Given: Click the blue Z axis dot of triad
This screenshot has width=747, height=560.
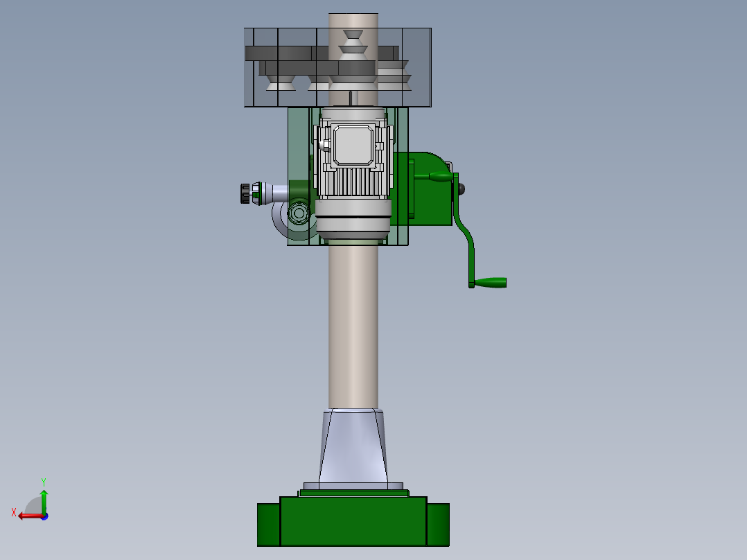Looking at the screenshot, I should 44,516.
